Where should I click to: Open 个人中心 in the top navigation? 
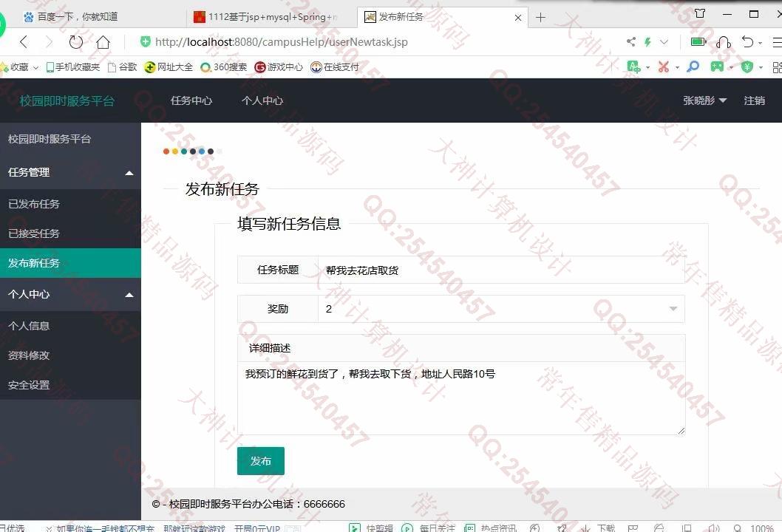[x=262, y=100]
